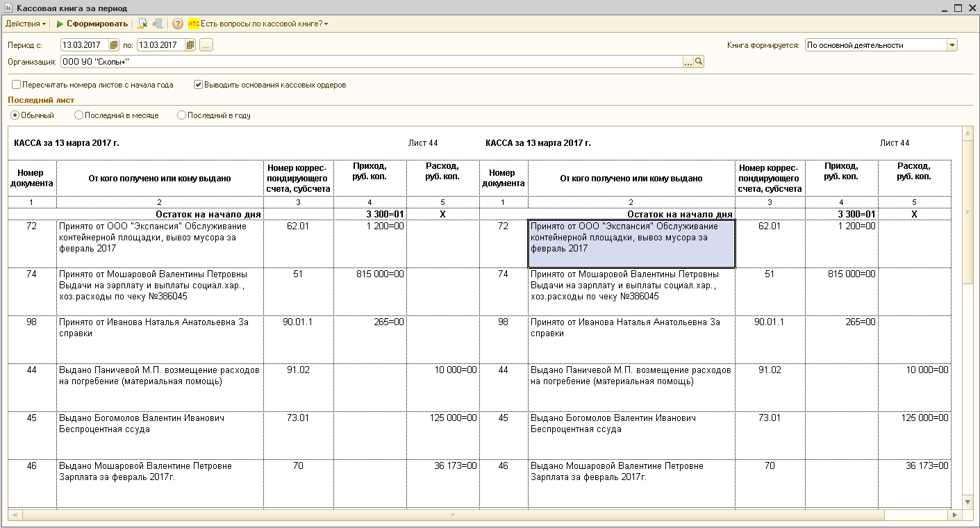Click the organization field 'ООО УО Скопы+'
Image resolution: width=980 pixels, height=528 pixels.
(372, 62)
